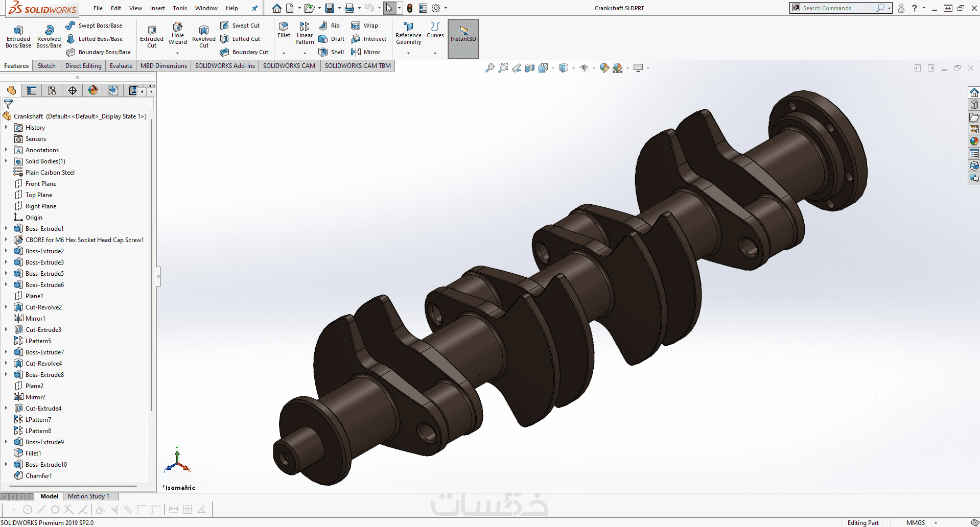Viewport: 980px width, 527px height.
Task: Activate the Extruded Cut tool
Action: (x=152, y=37)
